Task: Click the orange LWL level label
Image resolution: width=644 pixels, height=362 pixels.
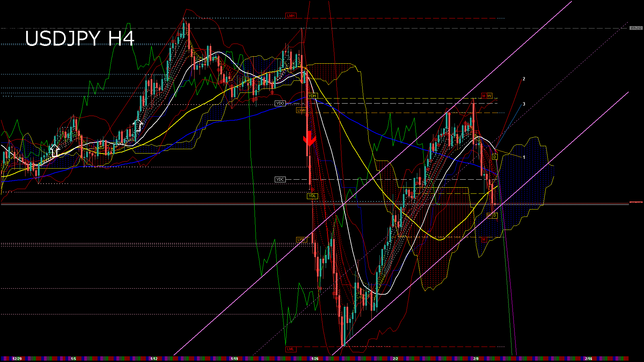Action: coord(301,239)
